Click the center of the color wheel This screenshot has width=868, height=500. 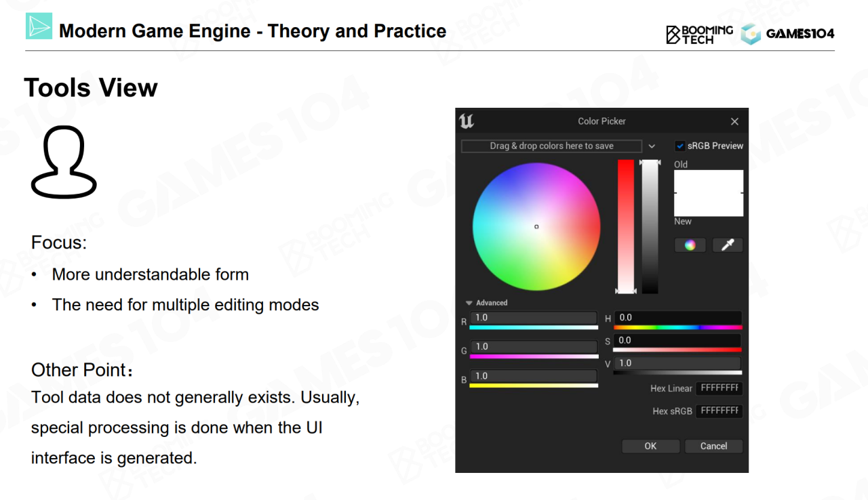536,226
